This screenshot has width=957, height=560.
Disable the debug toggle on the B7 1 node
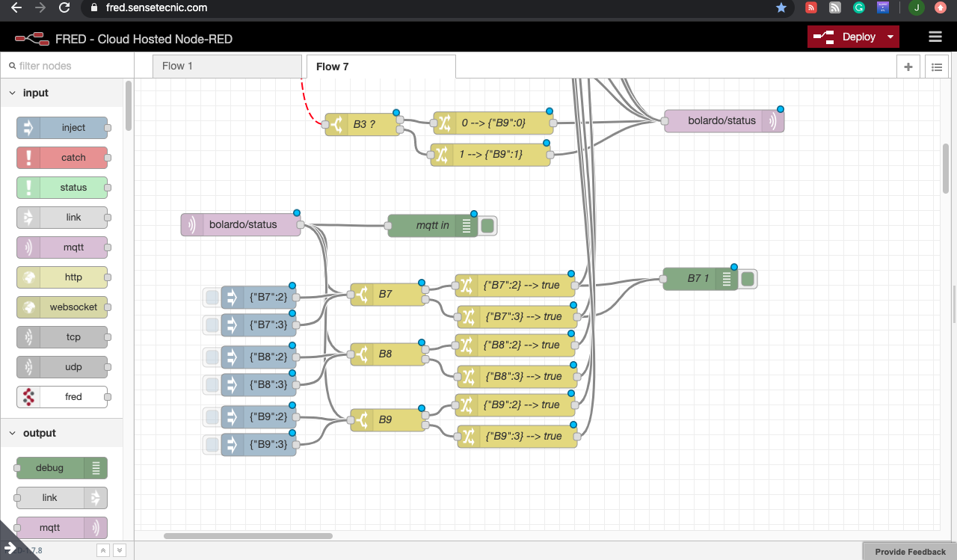(x=748, y=278)
